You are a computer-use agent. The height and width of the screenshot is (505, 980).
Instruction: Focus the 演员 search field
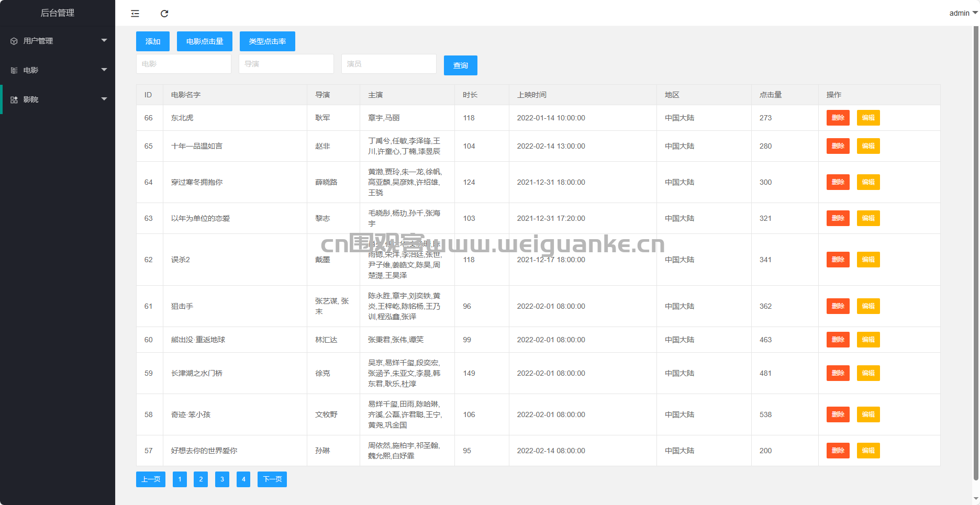tap(388, 64)
